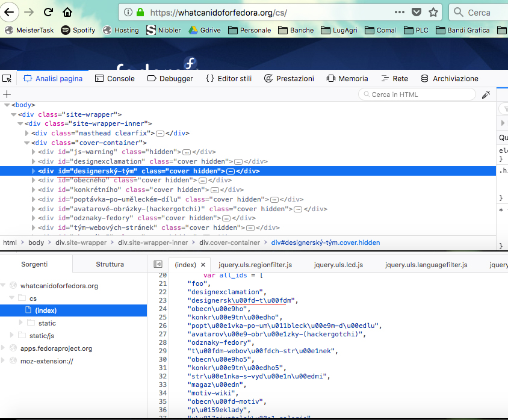Viewport: 508px width, 420px height.
Task: Switch to Analisi pagina tab
Action: pos(53,78)
